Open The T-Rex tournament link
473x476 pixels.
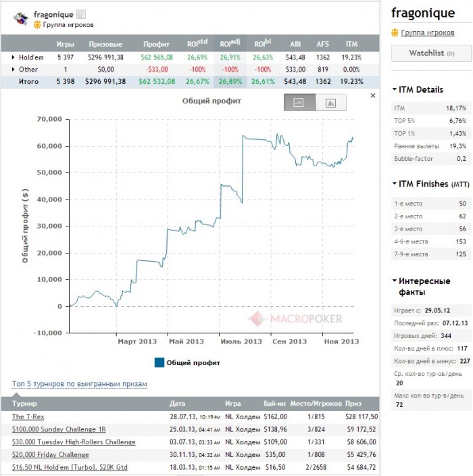[28, 416]
